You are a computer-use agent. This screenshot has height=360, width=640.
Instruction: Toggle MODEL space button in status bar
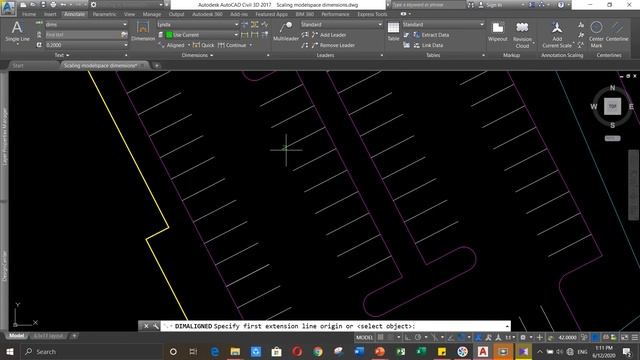tap(364, 337)
